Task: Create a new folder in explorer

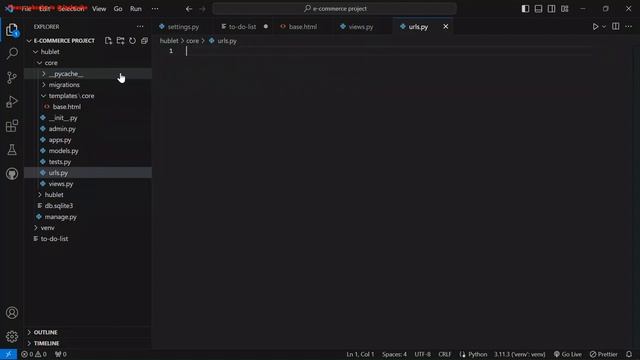Action: (120, 41)
